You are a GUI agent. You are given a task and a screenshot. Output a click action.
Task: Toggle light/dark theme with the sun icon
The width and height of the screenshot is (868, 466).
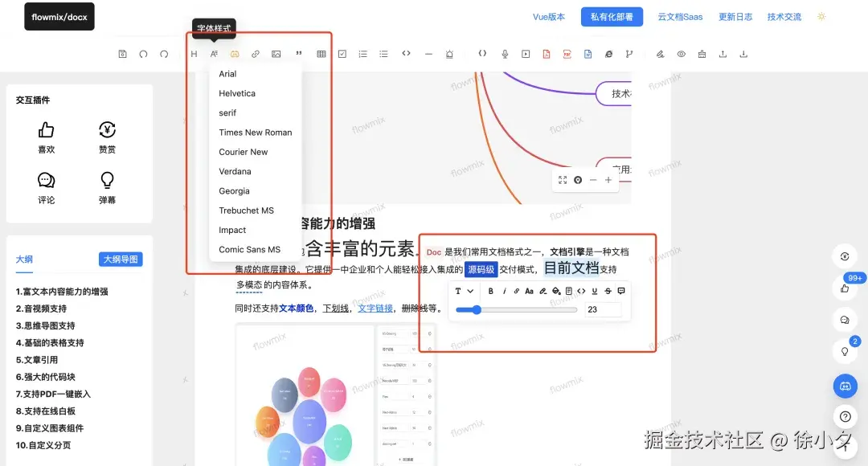click(x=821, y=16)
